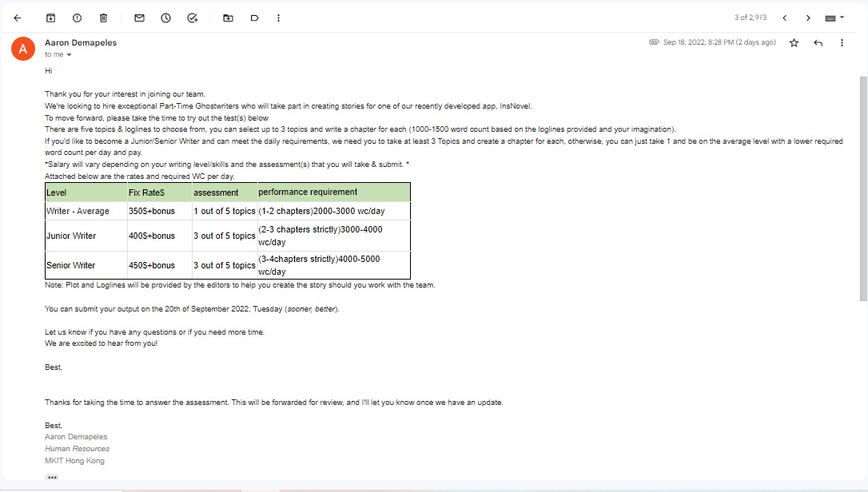Screen dimensions: 868x492
Task: Reply to Aaron Demapeles
Action: pyautogui.click(x=818, y=43)
